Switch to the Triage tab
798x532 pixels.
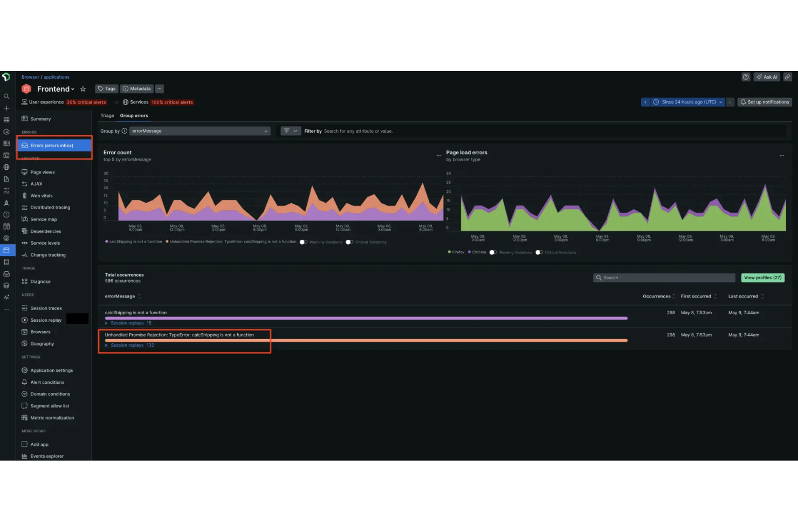point(107,115)
